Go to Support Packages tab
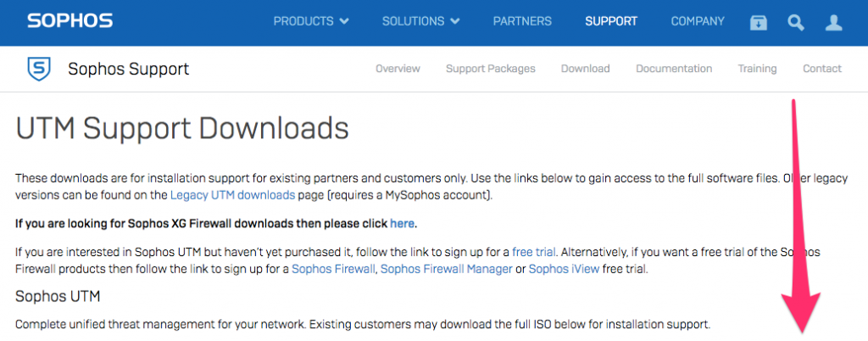The image size is (868, 341). click(491, 69)
